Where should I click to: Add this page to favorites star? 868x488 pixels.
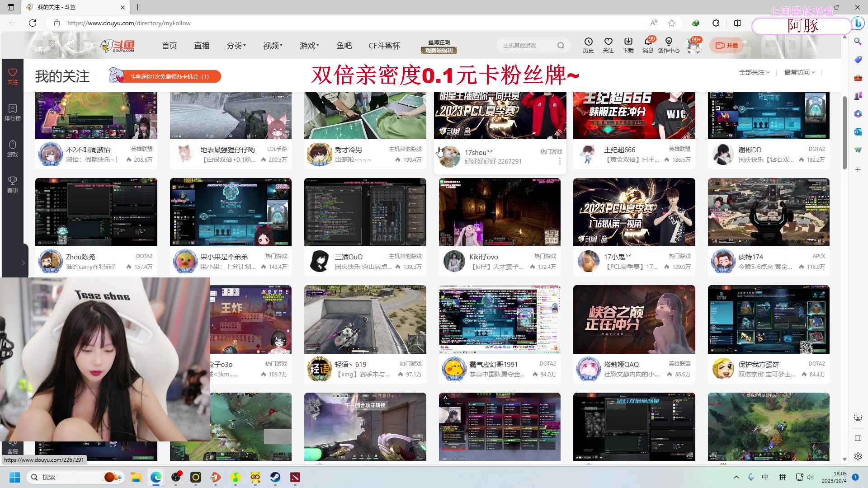[672, 23]
